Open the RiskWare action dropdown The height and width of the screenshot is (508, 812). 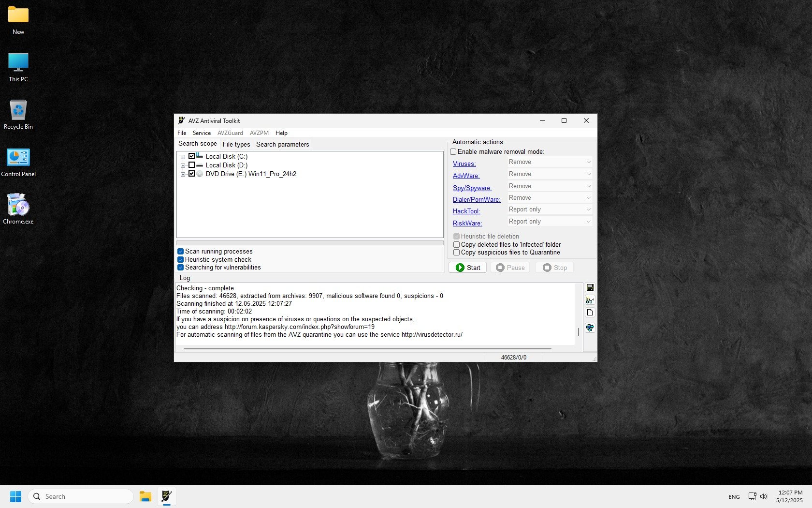(x=550, y=222)
